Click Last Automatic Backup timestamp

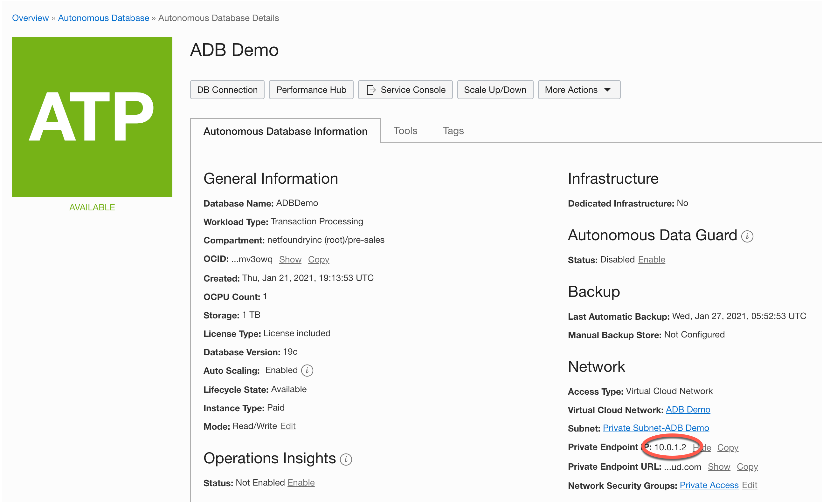click(740, 317)
